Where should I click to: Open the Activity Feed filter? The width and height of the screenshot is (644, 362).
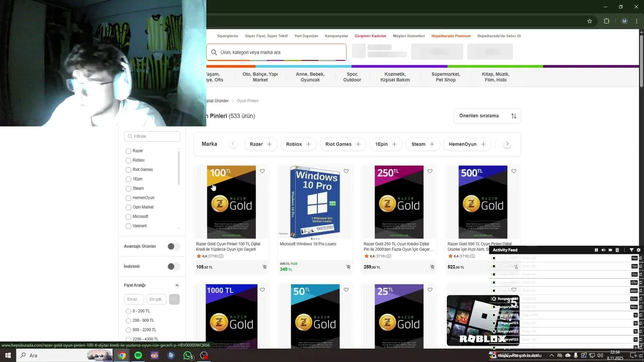coord(631,250)
